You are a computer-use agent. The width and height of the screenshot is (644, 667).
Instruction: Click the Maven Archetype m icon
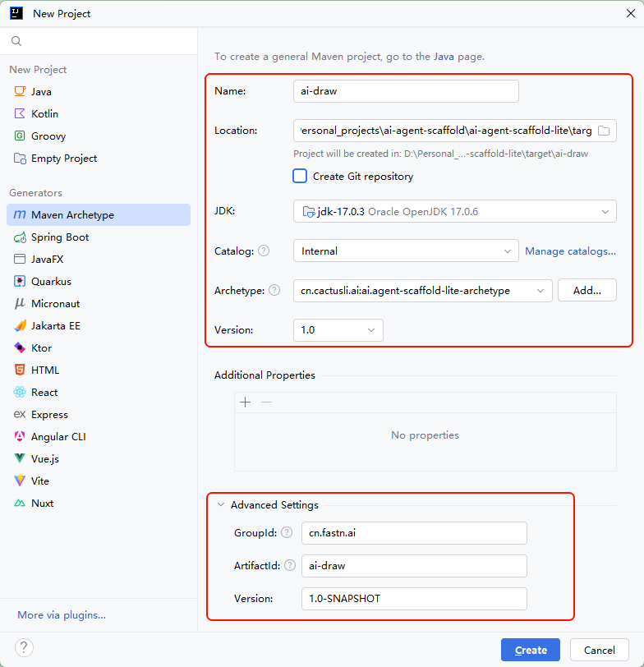click(x=20, y=215)
